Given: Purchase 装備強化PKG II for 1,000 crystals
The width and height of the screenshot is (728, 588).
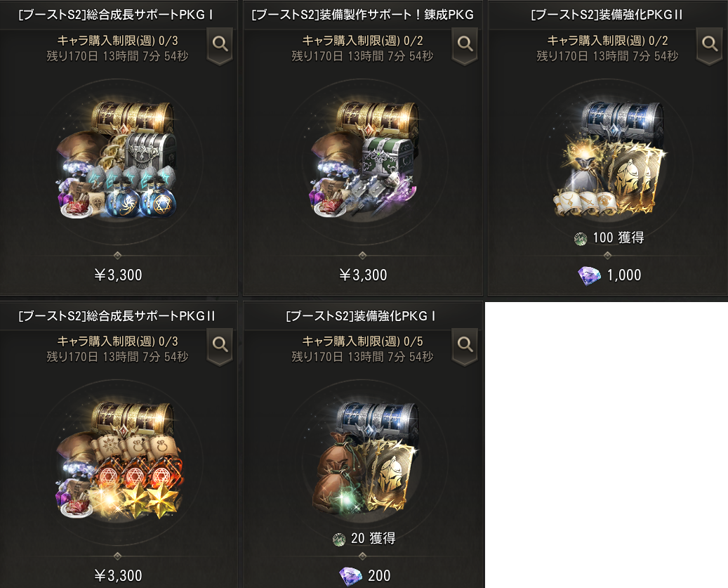Looking at the screenshot, I should pos(609,275).
